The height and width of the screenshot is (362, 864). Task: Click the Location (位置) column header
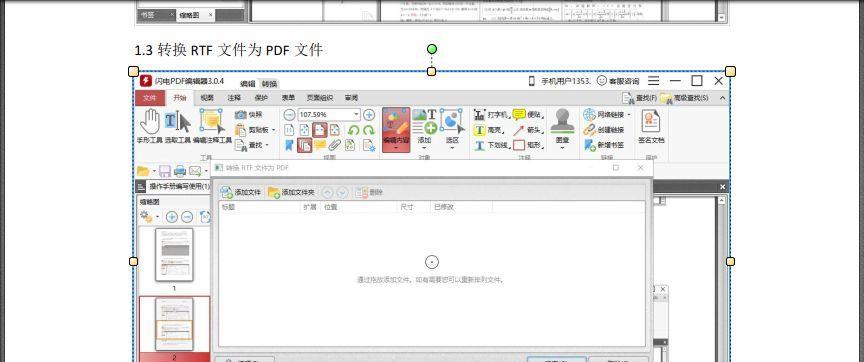(359, 207)
